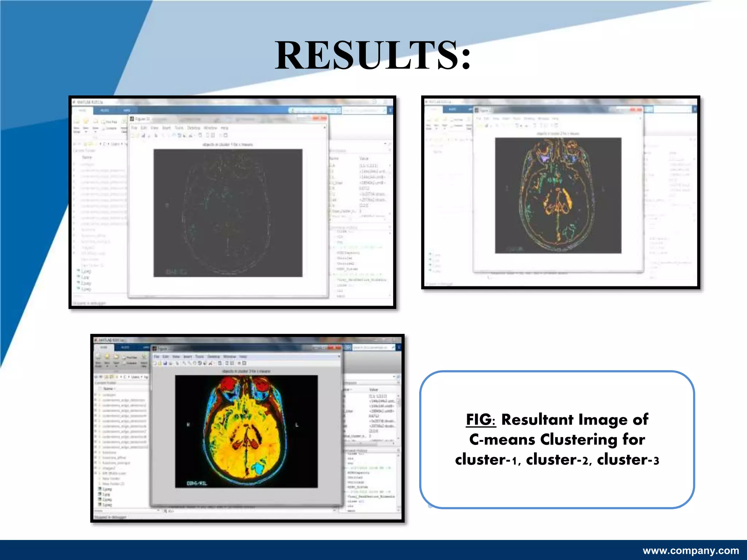
Task: Click New Figure icon in cluster 3 figure toolbar
Action: click(x=155, y=363)
